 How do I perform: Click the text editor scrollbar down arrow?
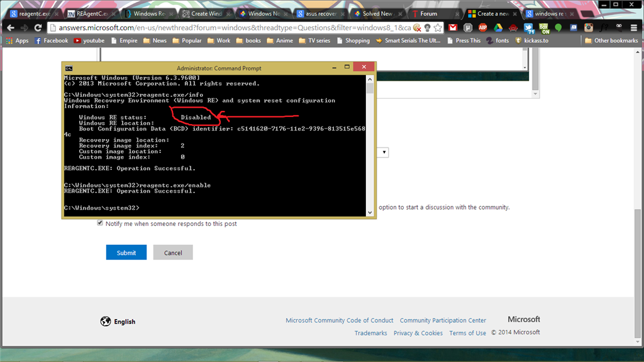pos(535,94)
